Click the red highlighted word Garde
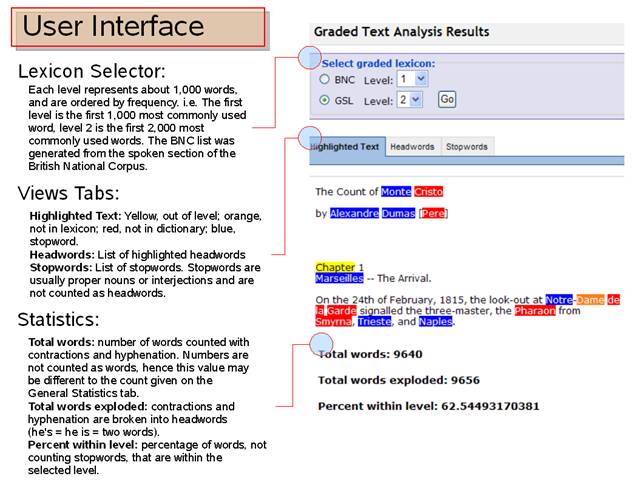This screenshot has width=642, height=482. pyautogui.click(x=341, y=310)
